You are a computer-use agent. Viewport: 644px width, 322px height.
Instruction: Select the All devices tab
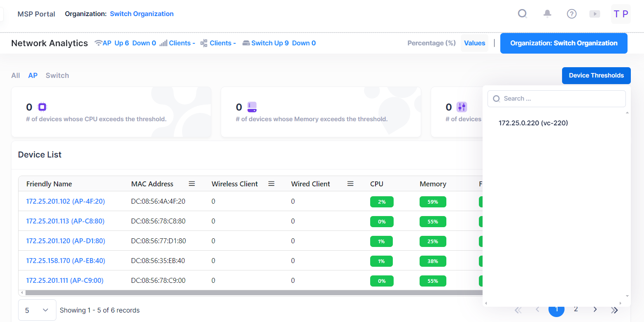16,75
